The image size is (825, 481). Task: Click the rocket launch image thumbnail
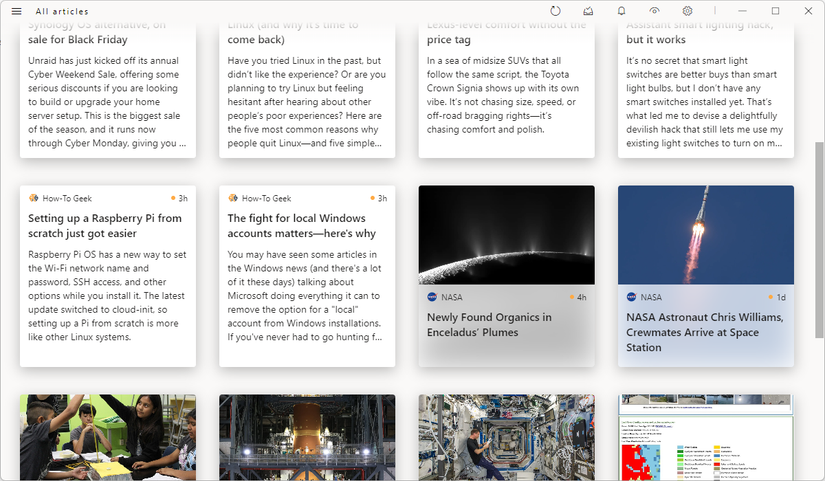(706, 235)
